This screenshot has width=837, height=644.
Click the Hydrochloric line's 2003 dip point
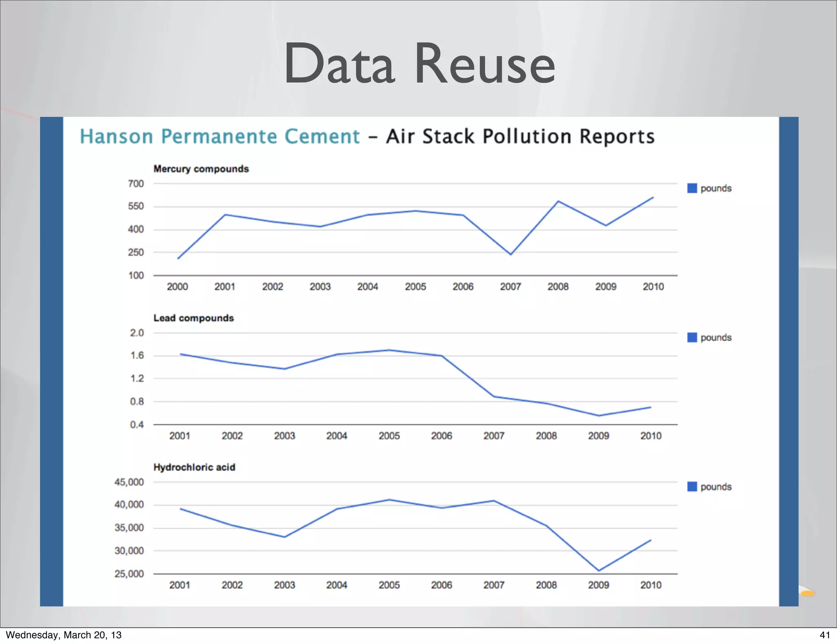(x=285, y=537)
